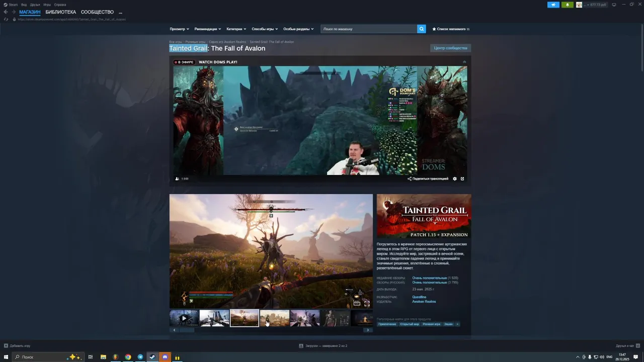644x362 pixels.
Task: Pop out the broadcast in a new window
Action: (x=462, y=178)
